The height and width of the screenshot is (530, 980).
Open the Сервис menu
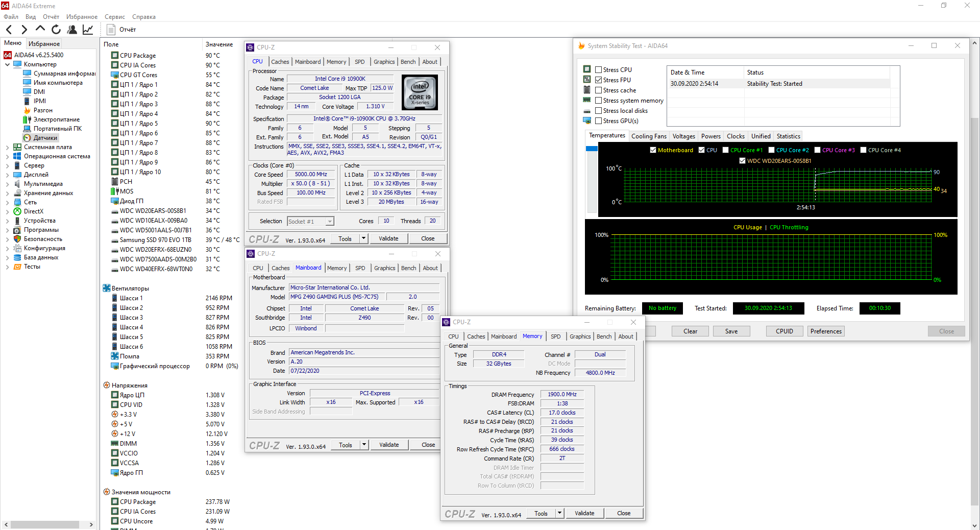[x=115, y=17]
